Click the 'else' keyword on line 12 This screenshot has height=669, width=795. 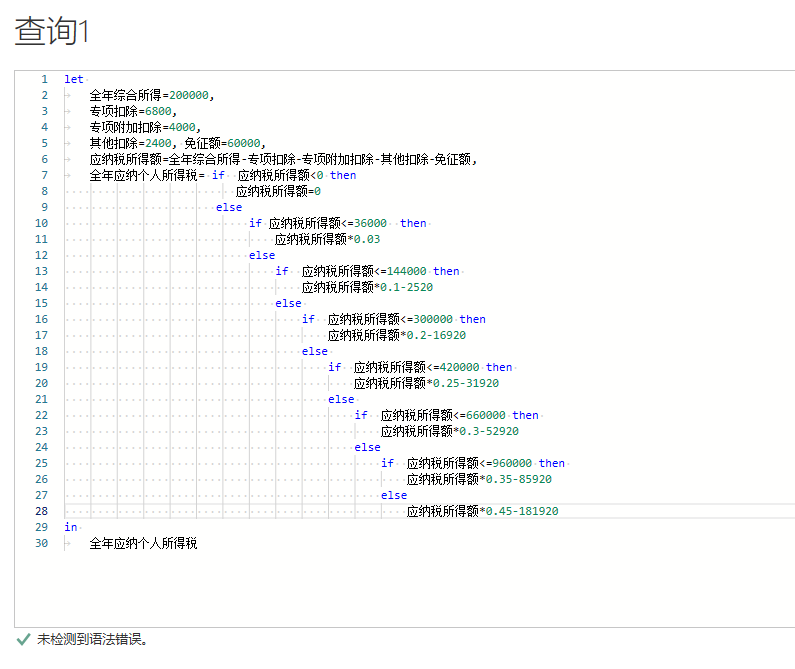coord(262,255)
